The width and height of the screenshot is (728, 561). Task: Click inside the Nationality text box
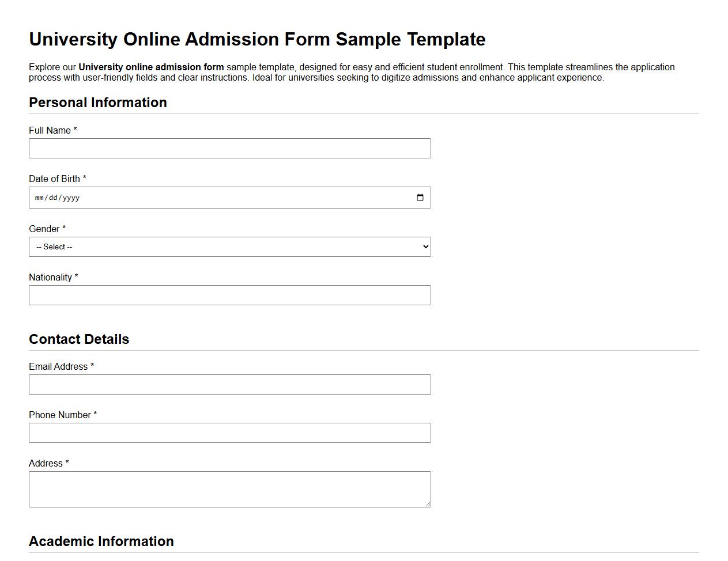click(229, 295)
